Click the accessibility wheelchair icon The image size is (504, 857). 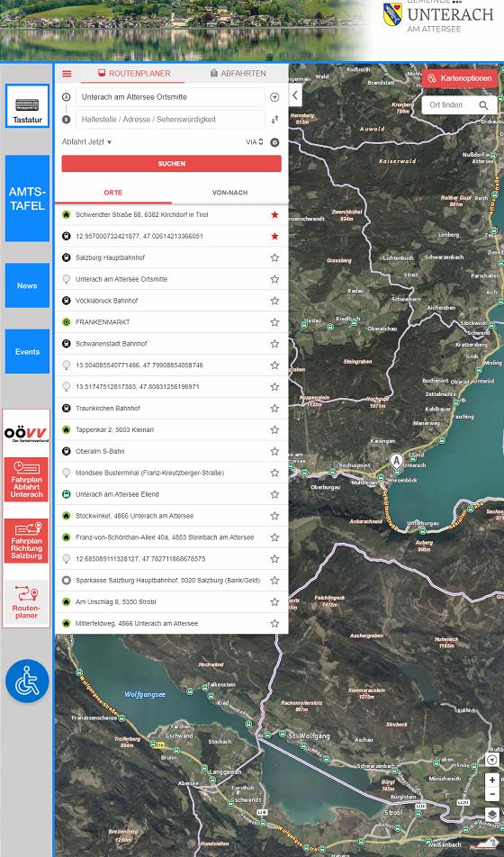click(27, 681)
